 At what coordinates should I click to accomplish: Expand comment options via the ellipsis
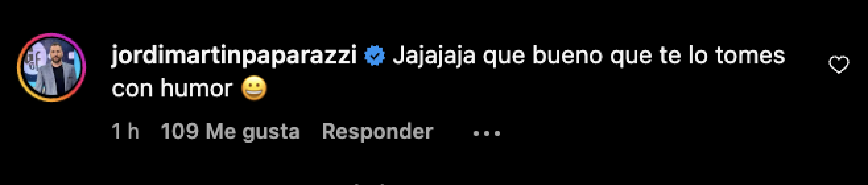click(487, 133)
